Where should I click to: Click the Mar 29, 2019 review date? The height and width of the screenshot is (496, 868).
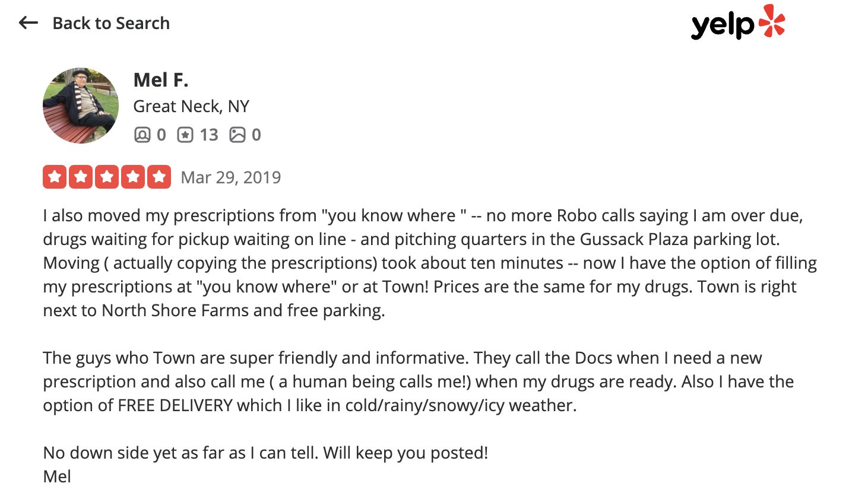[231, 177]
